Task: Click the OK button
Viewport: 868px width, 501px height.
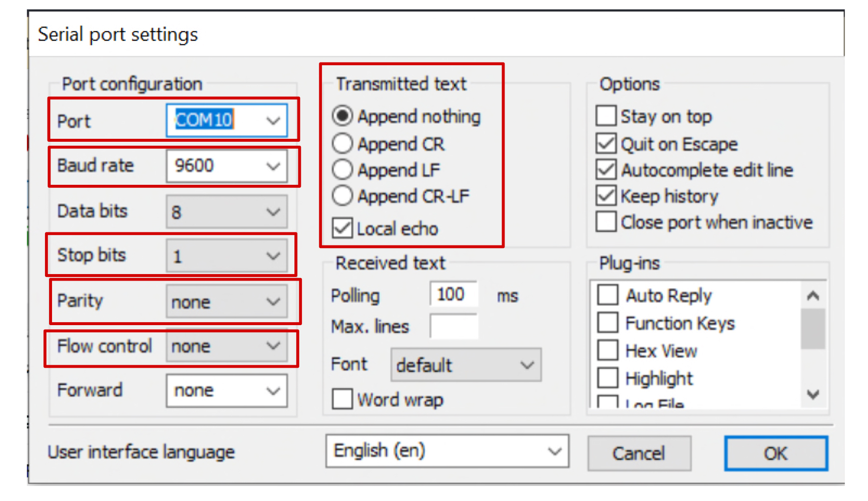Action: (775, 453)
